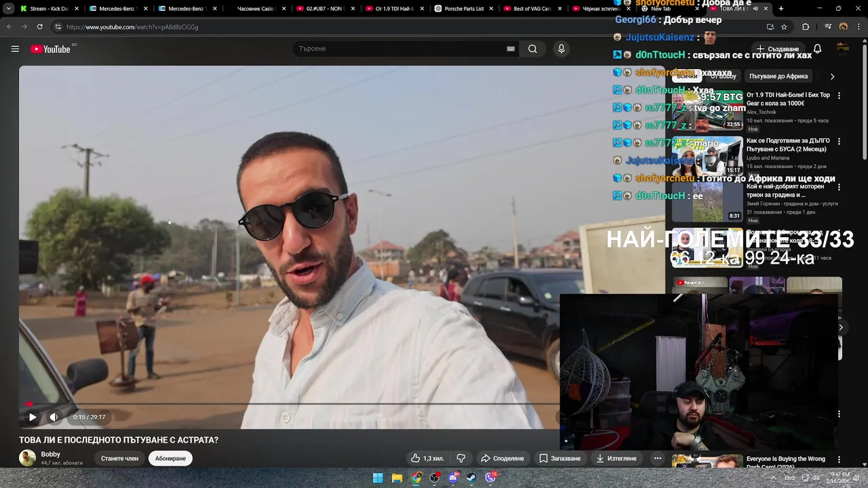Switch to the 'От 1.9 TDI Най-Б' tab

(x=394, y=9)
